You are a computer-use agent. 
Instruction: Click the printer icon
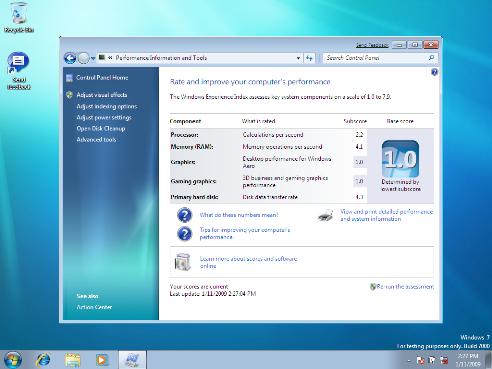coord(326,215)
